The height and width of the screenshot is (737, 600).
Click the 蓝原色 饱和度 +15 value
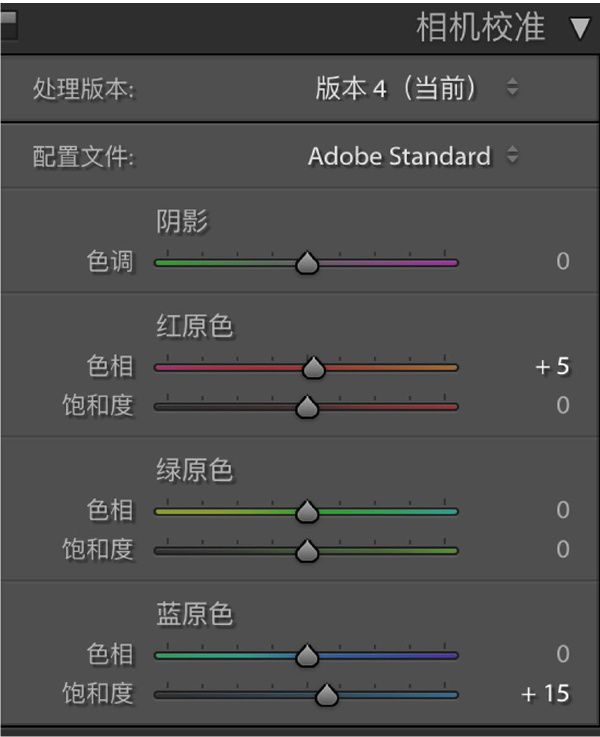click(x=546, y=693)
